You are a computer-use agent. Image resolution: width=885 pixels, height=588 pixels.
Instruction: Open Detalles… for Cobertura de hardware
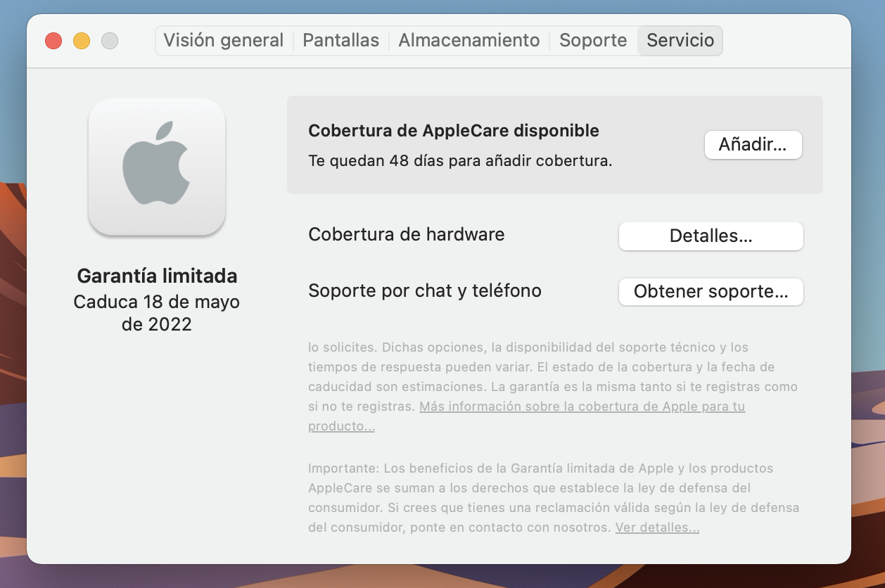[x=711, y=236]
